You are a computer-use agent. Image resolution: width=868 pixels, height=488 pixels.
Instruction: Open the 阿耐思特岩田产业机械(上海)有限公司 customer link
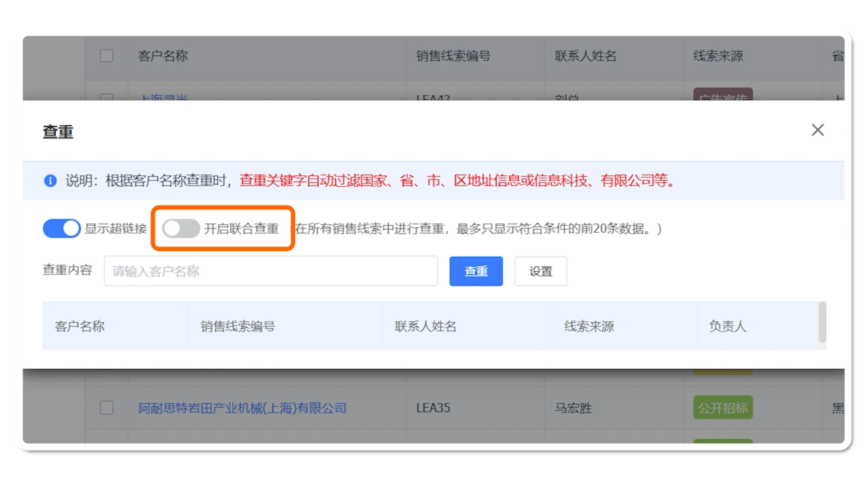click(x=242, y=408)
